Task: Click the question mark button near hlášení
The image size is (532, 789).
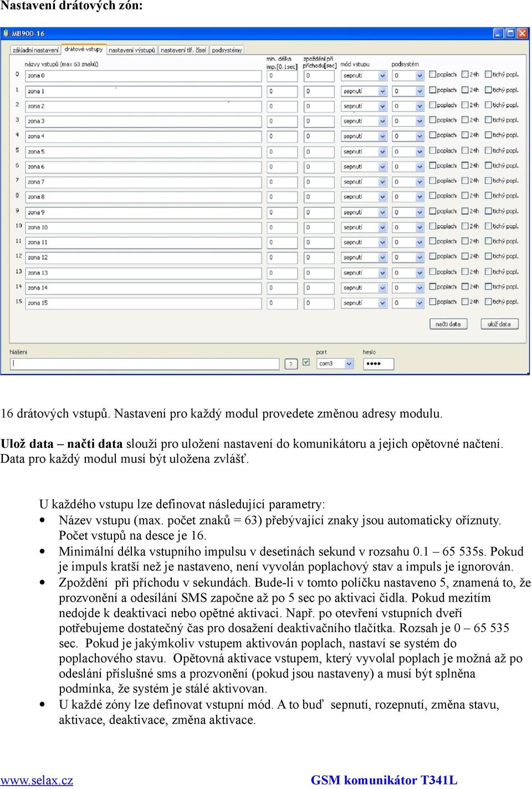Action: [291, 364]
